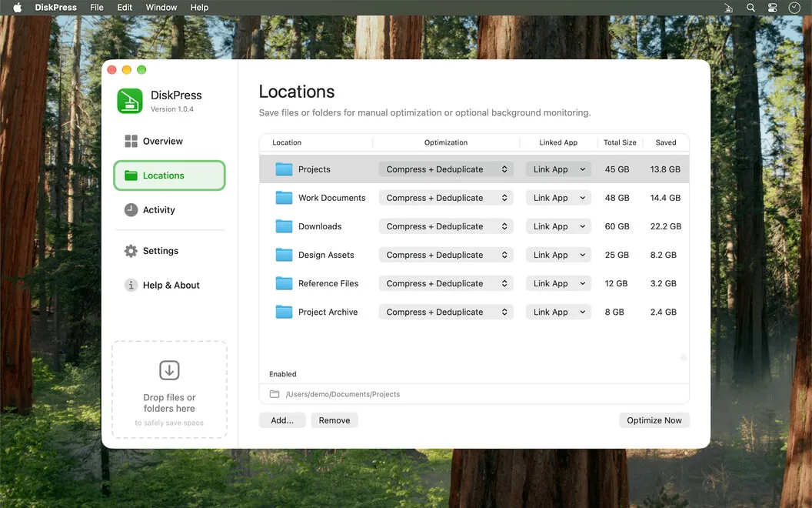Click the Optimize Now button

click(x=654, y=420)
